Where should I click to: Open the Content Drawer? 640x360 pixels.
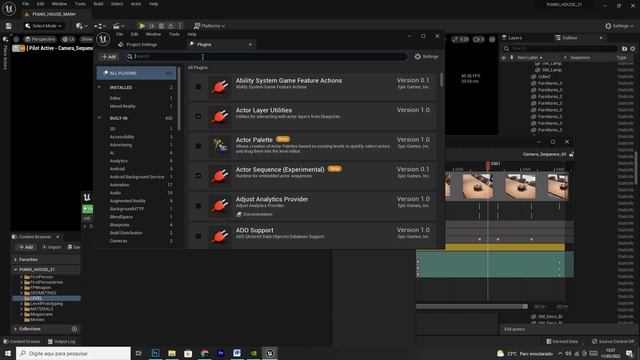[22, 342]
